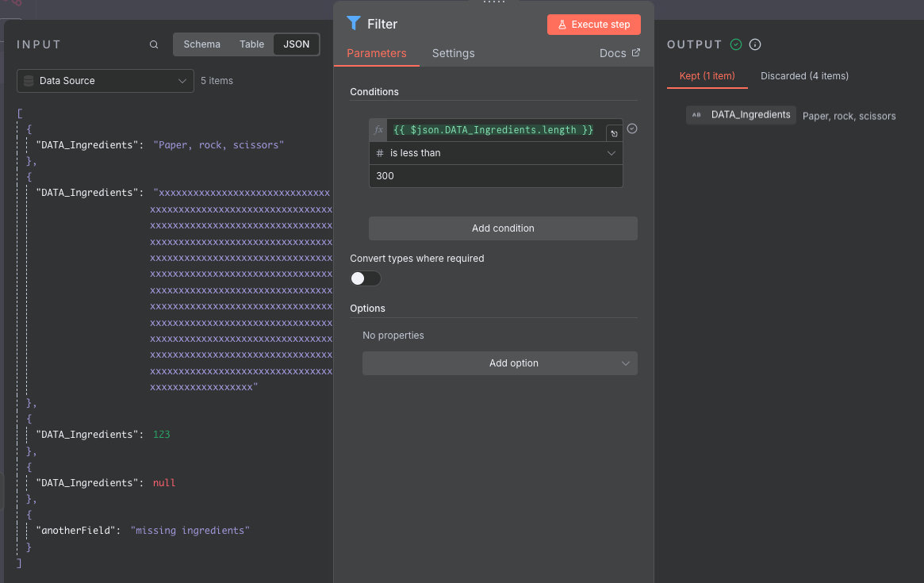Image resolution: width=924 pixels, height=583 pixels.
Task: Click the database icon in Data Source
Action: click(29, 81)
